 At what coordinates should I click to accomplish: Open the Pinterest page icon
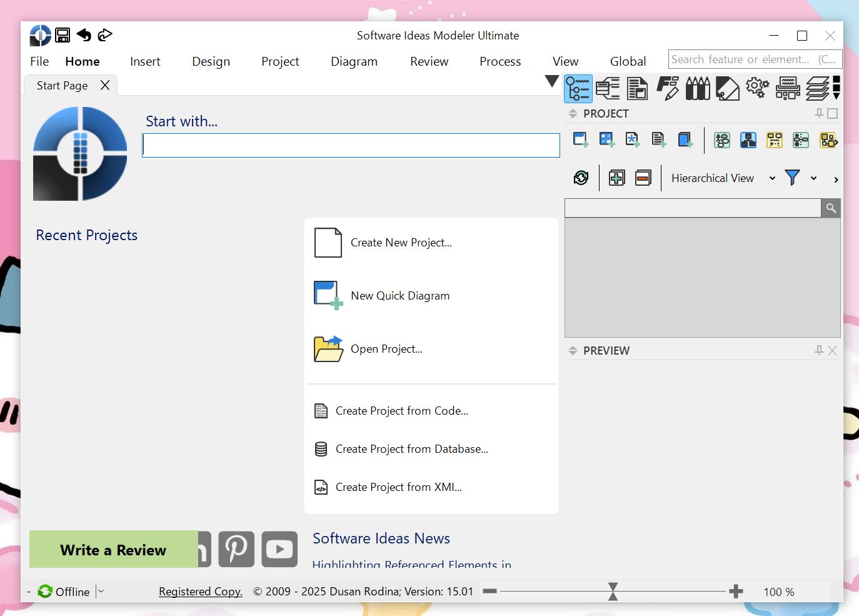coord(236,549)
